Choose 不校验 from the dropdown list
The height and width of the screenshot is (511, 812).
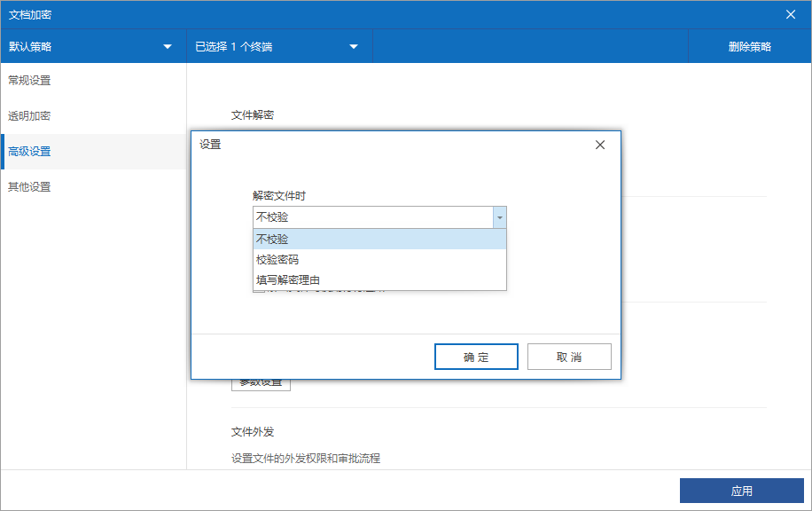[x=379, y=239]
